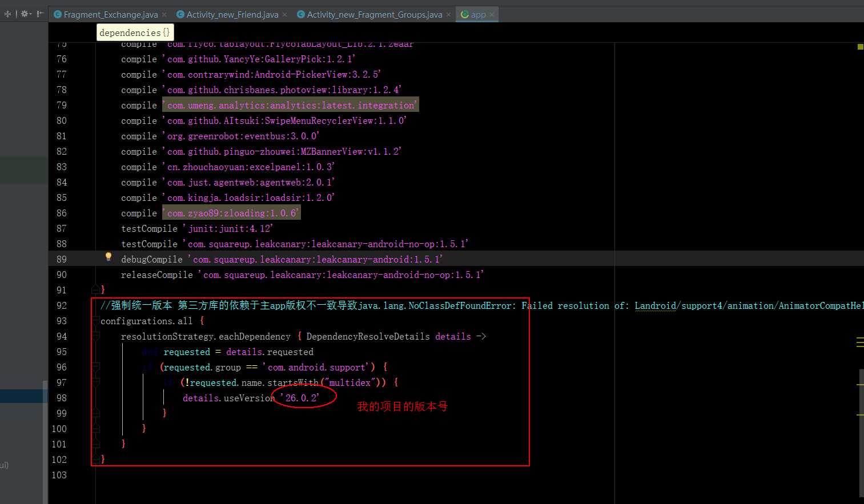Click the yellow inspection status indicator square
Screen dimensions: 864x504
coord(860,47)
